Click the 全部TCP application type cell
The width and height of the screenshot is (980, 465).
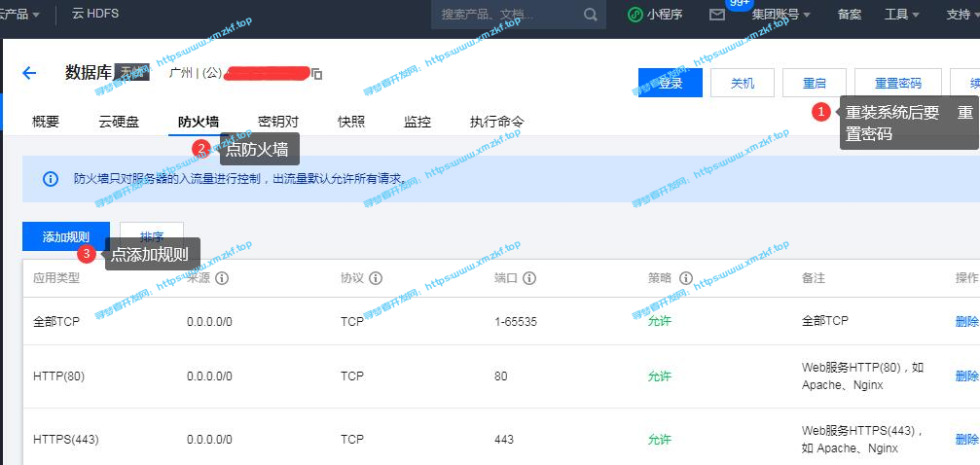pyautogui.click(x=56, y=322)
